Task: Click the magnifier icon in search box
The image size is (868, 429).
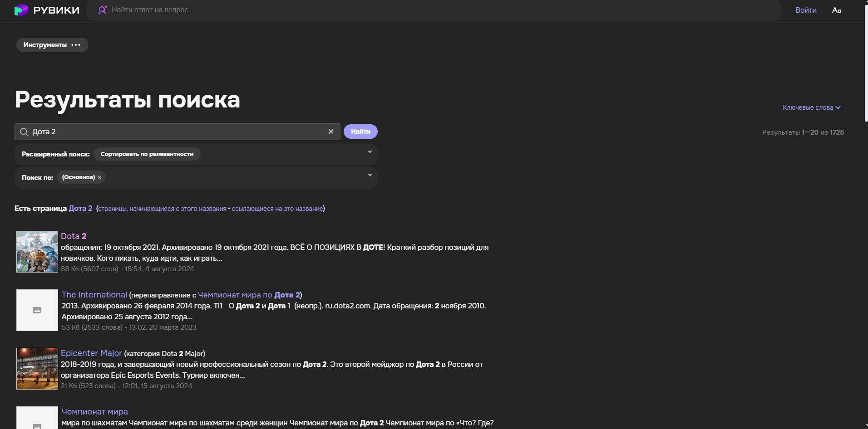Action: tap(24, 132)
